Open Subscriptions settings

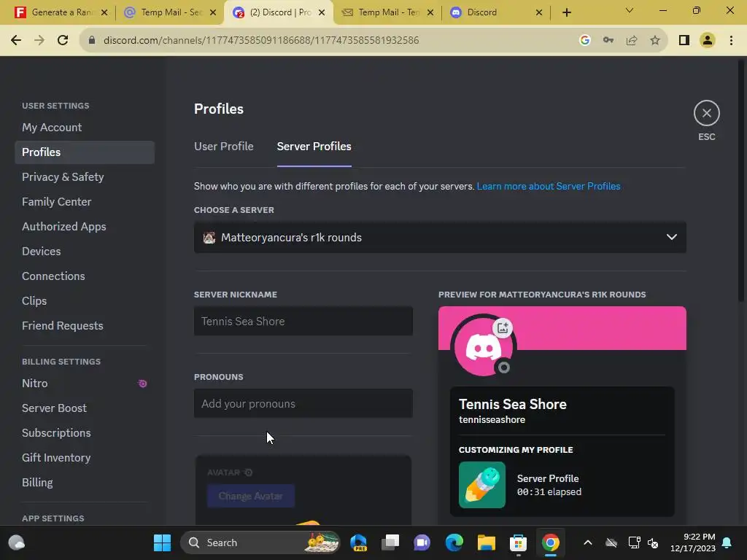click(x=85, y=433)
